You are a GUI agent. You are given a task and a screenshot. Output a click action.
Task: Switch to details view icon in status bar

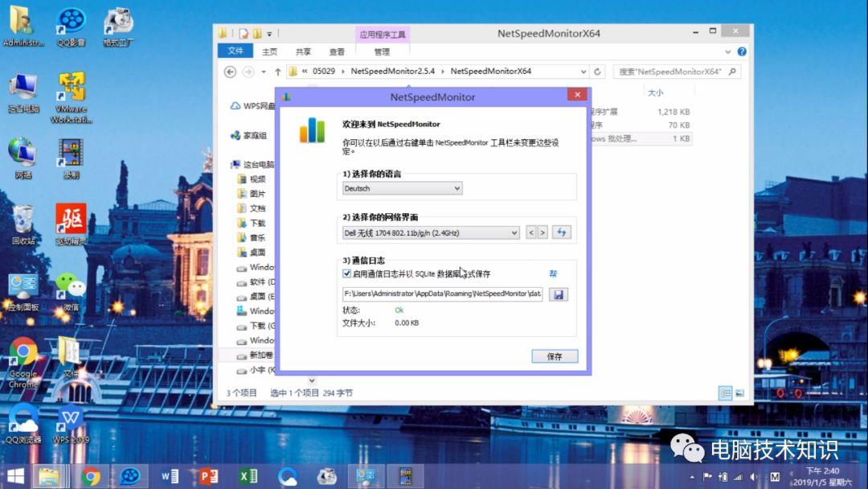coord(725,392)
